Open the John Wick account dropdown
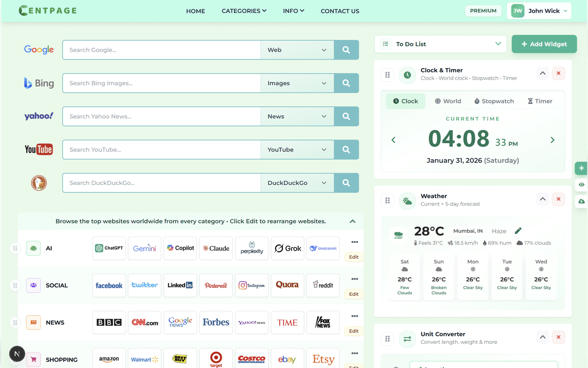Image resolution: width=588 pixels, height=368 pixels. click(539, 10)
